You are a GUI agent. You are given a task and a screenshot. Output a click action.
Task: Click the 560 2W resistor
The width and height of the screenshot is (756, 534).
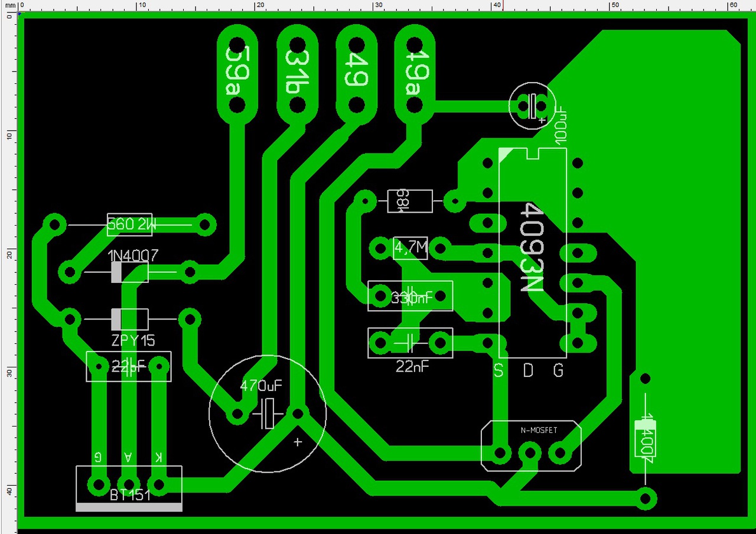point(131,224)
